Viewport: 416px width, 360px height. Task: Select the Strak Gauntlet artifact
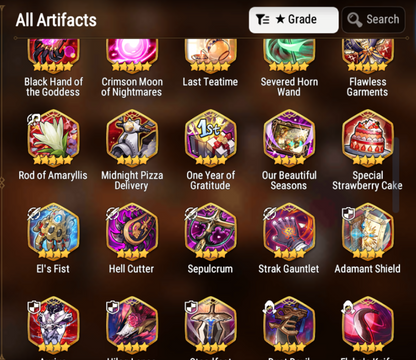289,232
